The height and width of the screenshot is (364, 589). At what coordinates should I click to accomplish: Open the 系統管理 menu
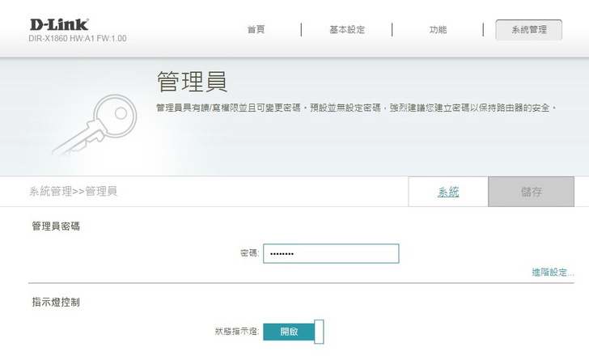point(529,30)
